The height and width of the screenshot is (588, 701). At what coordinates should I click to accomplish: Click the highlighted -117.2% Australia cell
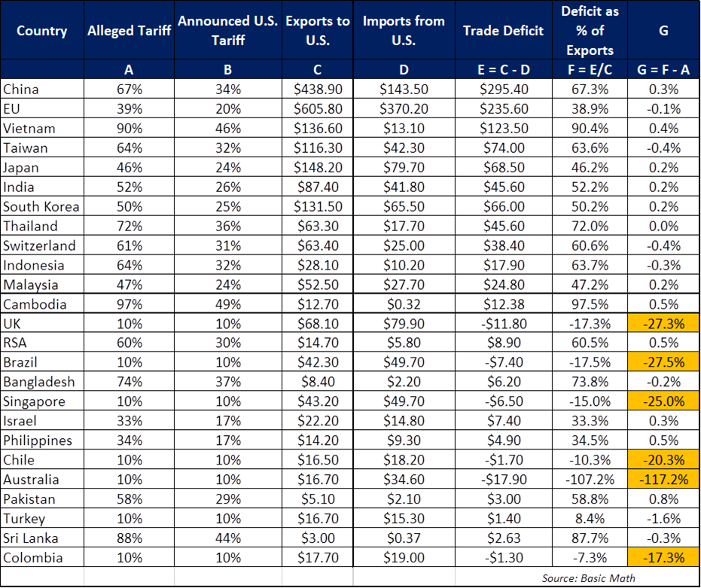[663, 480]
